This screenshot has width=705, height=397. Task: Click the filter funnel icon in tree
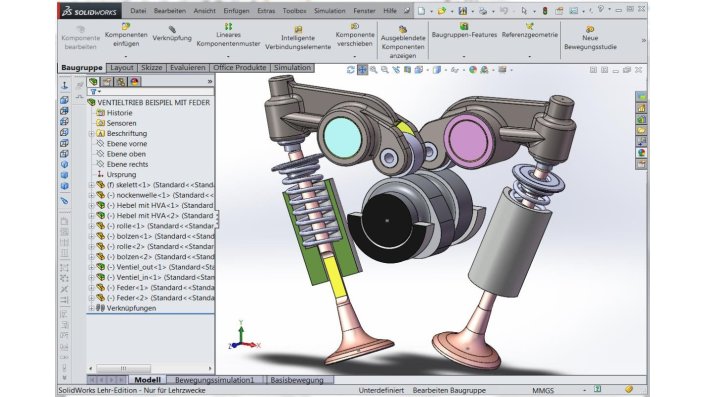pos(94,92)
